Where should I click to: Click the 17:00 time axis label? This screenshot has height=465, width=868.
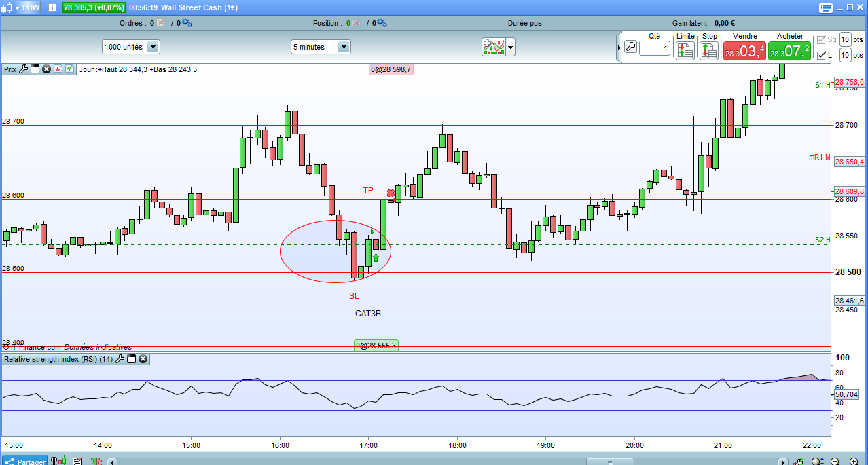pos(369,445)
